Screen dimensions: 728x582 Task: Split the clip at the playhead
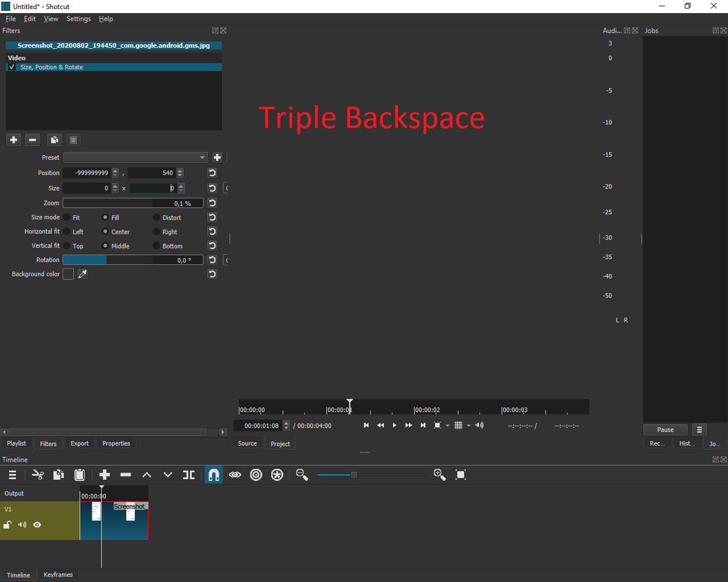click(x=188, y=475)
